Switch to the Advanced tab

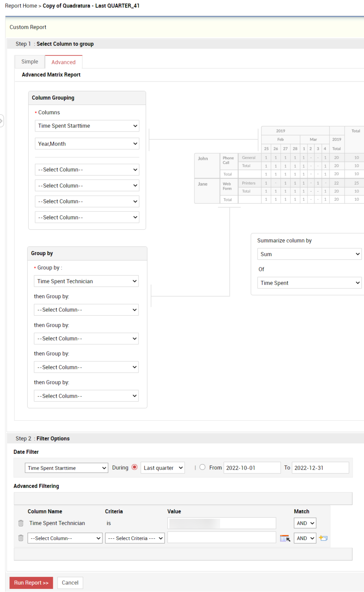coord(64,62)
